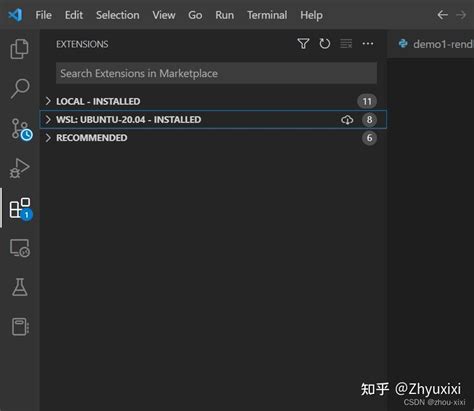Screen dimensions: 474x411
Task: Click the Search Extensions in Marketplace field
Action: [216, 73]
